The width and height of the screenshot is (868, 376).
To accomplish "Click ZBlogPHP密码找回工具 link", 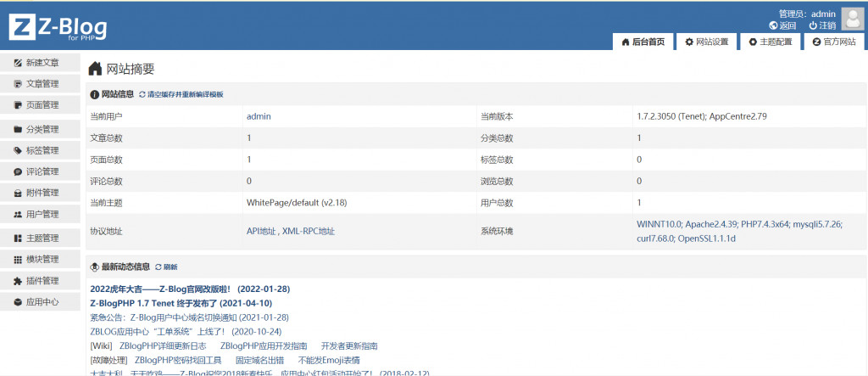I will coord(178,361).
